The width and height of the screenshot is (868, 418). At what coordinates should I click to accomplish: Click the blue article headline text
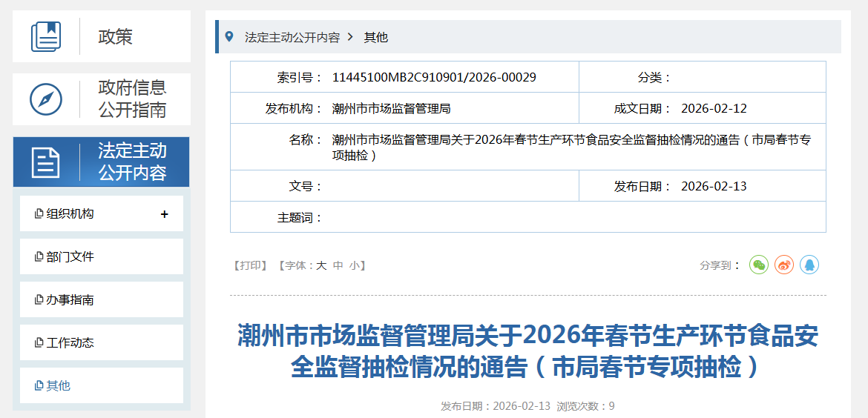click(527, 351)
